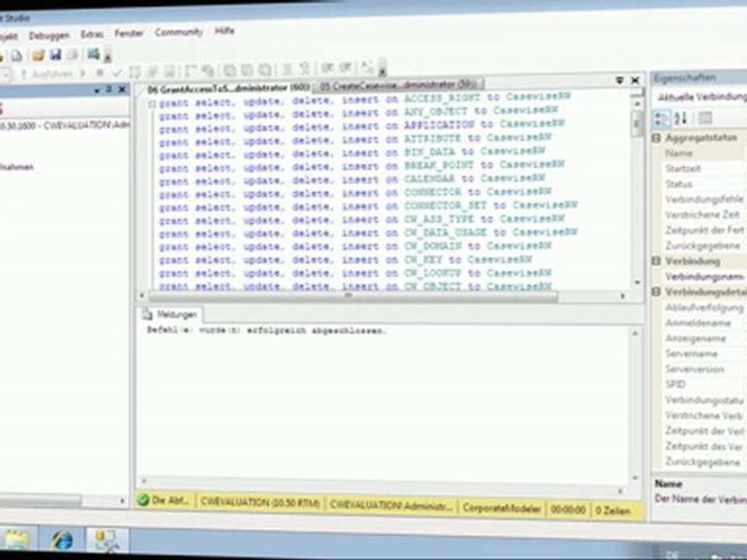Select the Startzeit property row
This screenshot has width=747, height=560.
[x=705, y=169]
